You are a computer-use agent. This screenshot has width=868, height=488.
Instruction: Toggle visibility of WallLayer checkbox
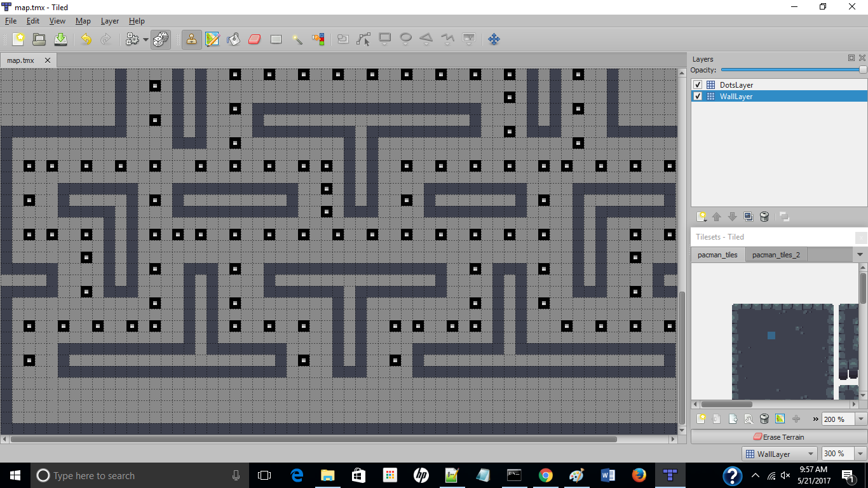coord(698,97)
